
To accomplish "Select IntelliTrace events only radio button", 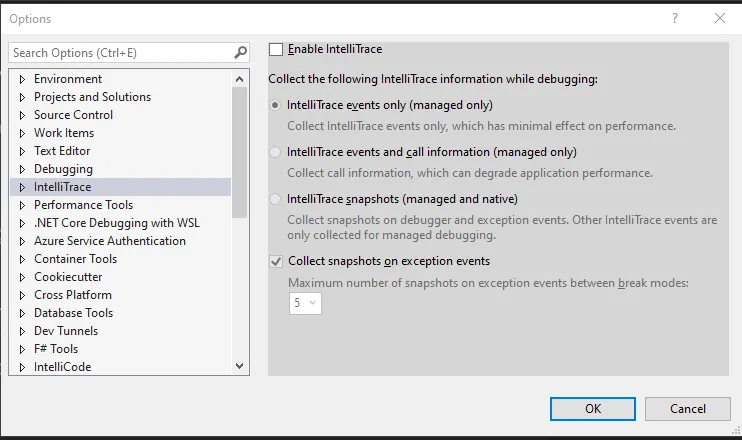I will click(275, 105).
